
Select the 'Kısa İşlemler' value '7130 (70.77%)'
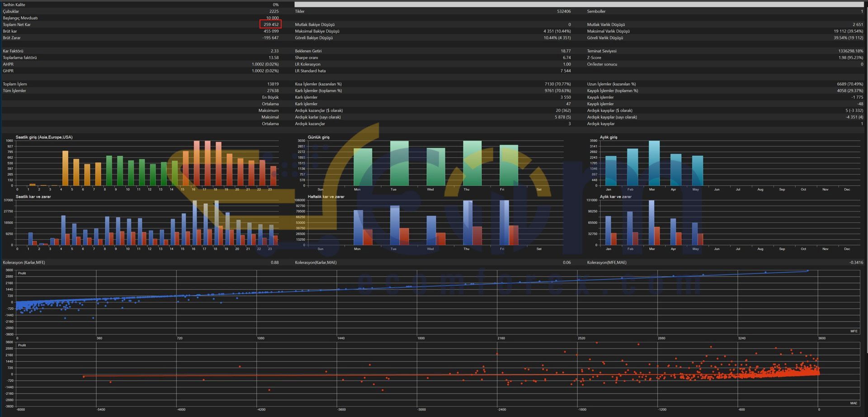click(557, 84)
